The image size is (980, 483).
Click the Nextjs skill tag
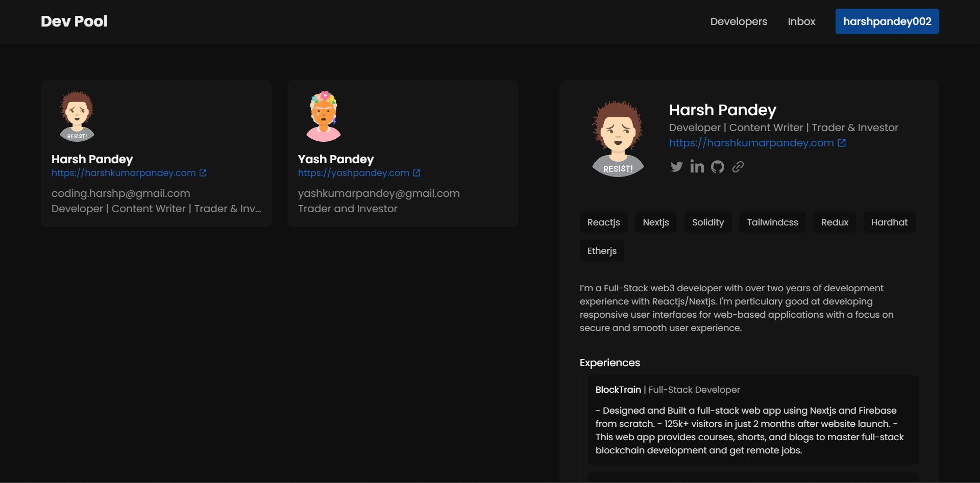click(656, 222)
